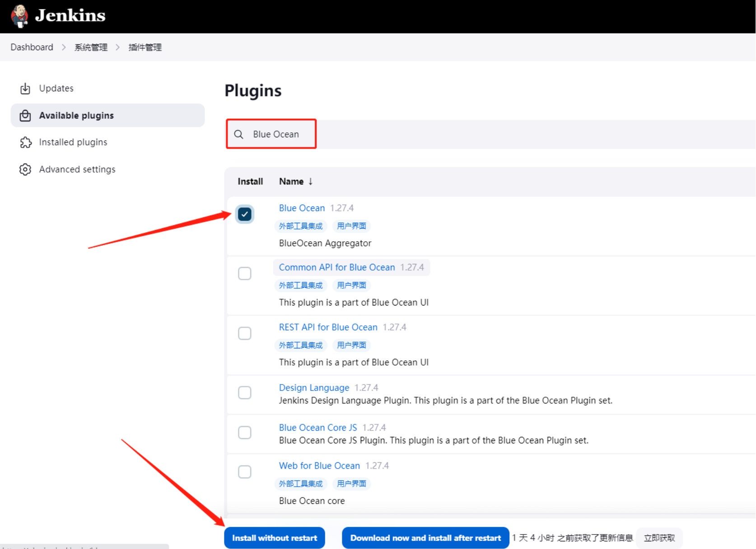Image resolution: width=756 pixels, height=549 pixels.
Task: Expand chevron after 系统管理 breadcrumb
Action: [x=118, y=47]
